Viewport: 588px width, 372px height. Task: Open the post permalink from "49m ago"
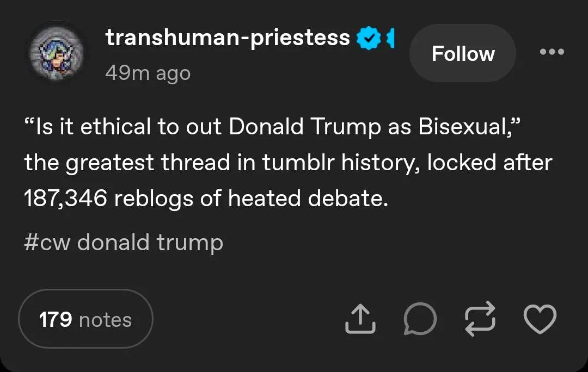coord(148,72)
